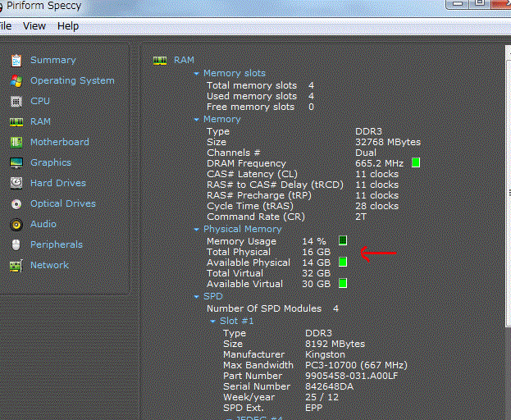This screenshot has width=511, height=420.
Task: Go to the Operating System link
Action: click(x=72, y=80)
